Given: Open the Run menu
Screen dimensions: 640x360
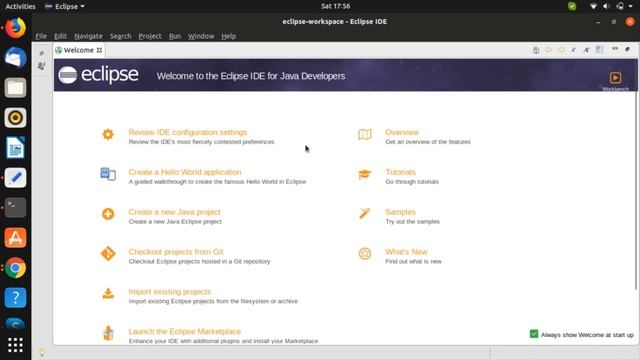Looking at the screenshot, I should point(175,36).
